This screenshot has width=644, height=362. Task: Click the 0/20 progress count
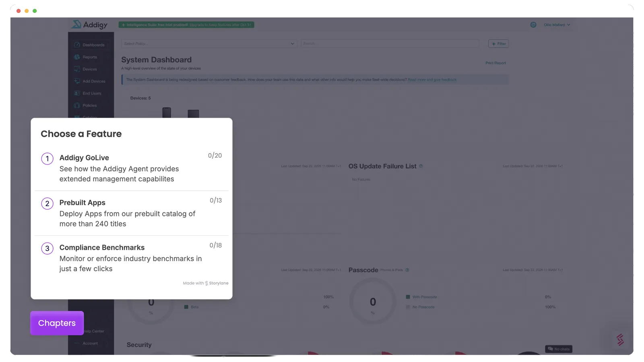coord(215,156)
